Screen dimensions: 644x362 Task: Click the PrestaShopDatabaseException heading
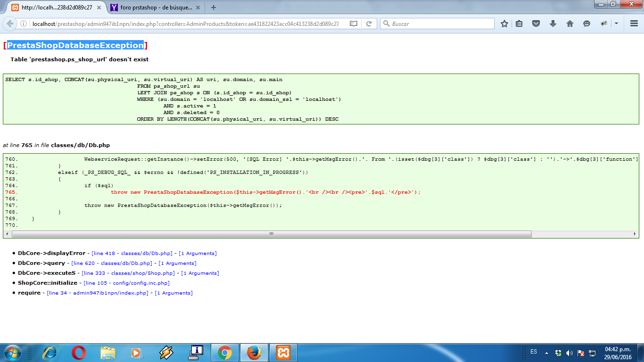(75, 45)
